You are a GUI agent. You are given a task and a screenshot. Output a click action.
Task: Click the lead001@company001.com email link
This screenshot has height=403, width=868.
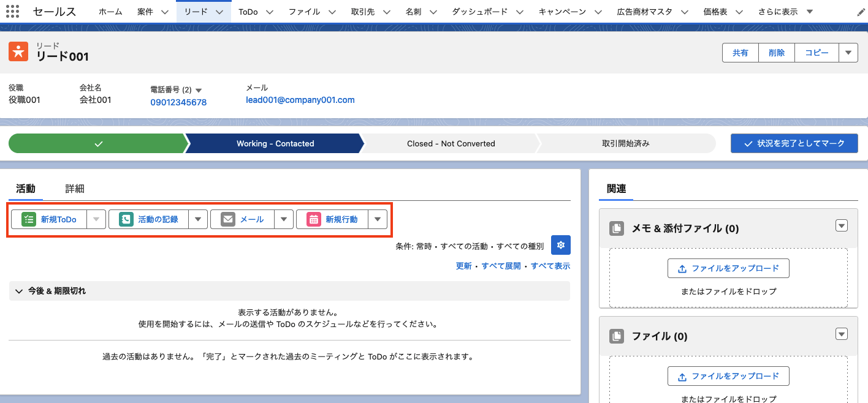[x=300, y=100]
